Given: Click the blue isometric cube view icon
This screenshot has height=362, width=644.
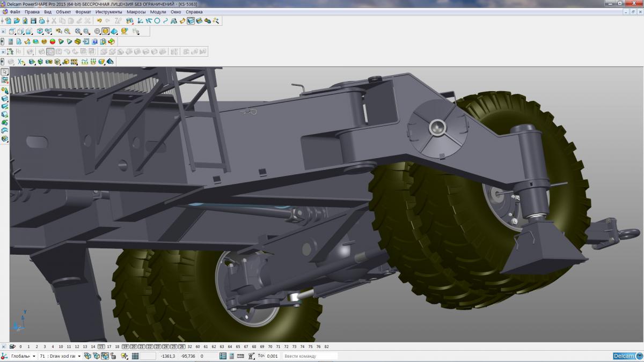Looking at the screenshot, I should [40, 31].
